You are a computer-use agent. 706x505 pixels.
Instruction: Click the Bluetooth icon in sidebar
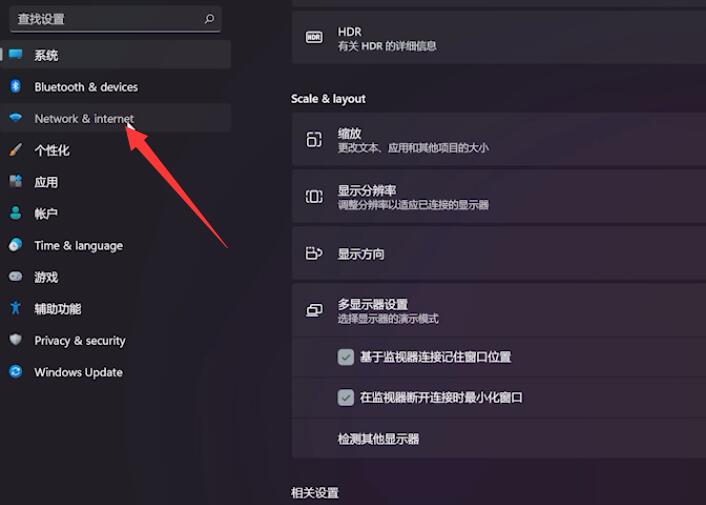16,86
